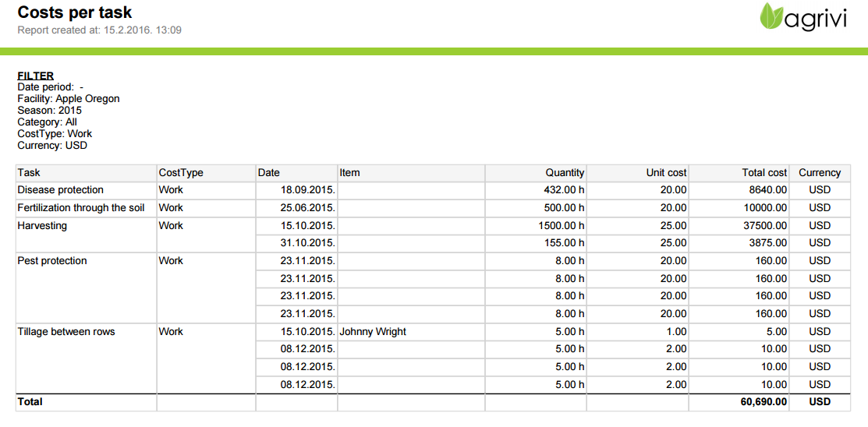The image size is (868, 427).
Task: Select the FILTER heading
Action: pos(35,76)
